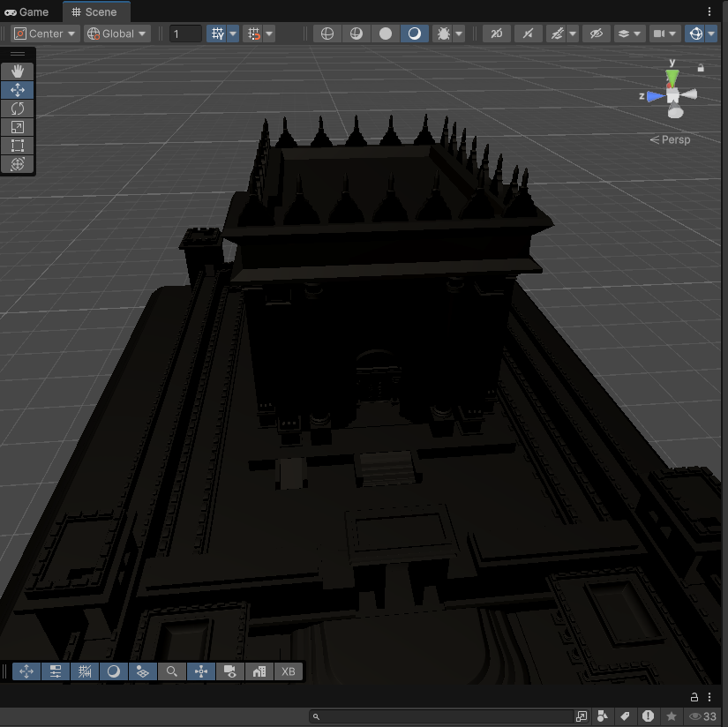The width and height of the screenshot is (728, 727).
Task: Click the star favorites filter button
Action: tap(672, 716)
